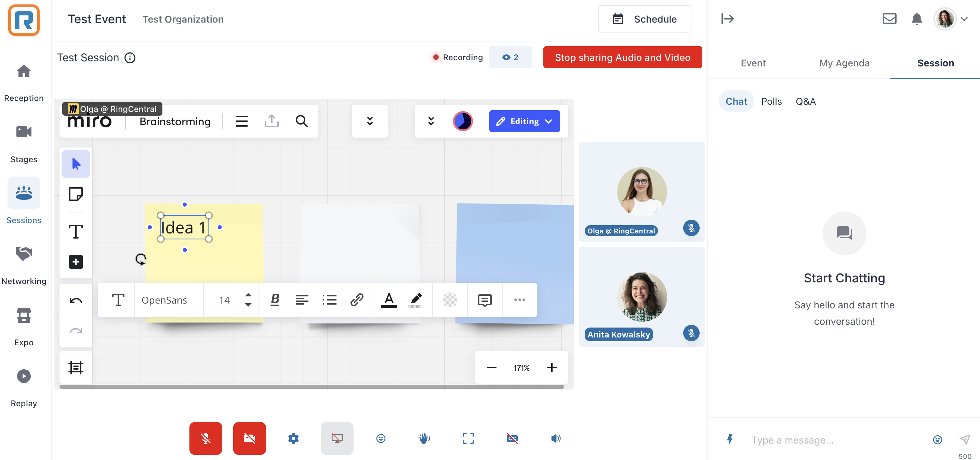Open the text type switcher
Image resolution: width=980 pixels, height=460 pixels.
coord(118,300)
